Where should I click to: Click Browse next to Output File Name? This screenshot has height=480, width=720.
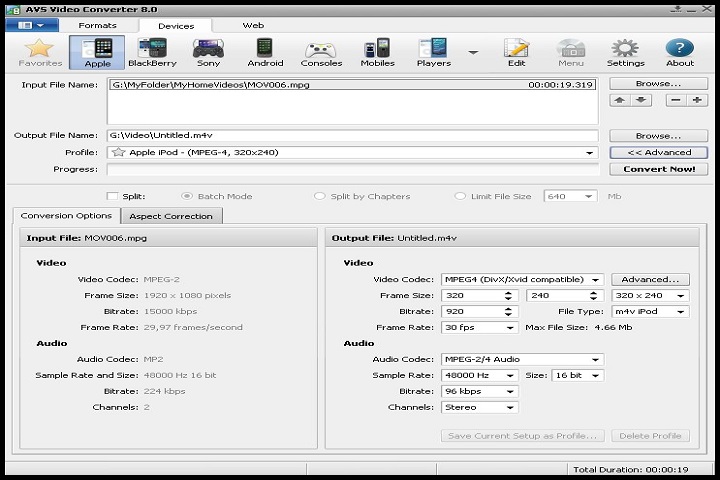pos(658,136)
